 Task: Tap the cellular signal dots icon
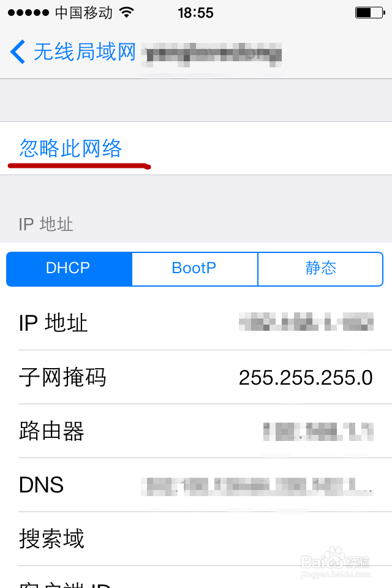pos(28,13)
